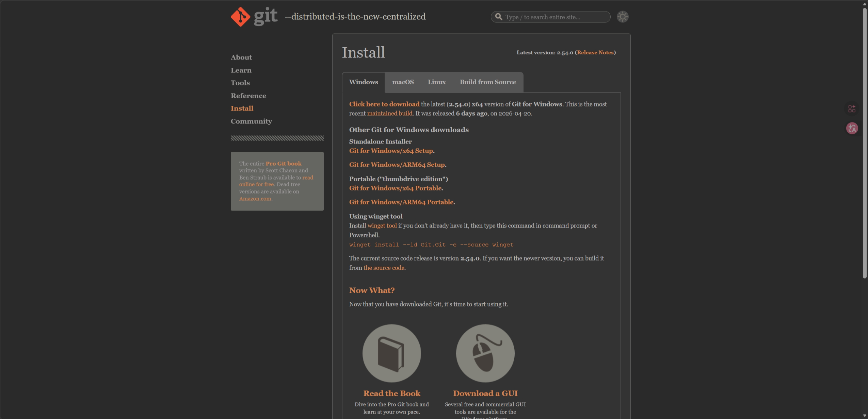
Task: Open the Community sidebar menu item
Action: [x=251, y=121]
